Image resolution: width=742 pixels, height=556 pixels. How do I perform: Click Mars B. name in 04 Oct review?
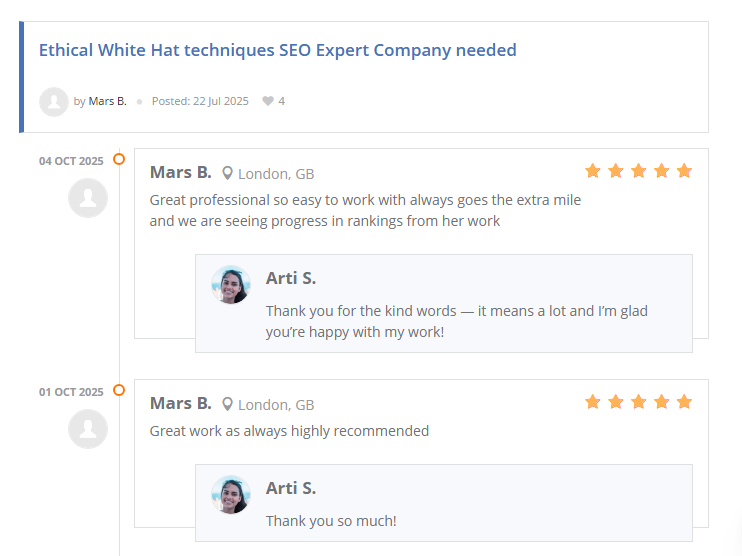[x=180, y=172]
